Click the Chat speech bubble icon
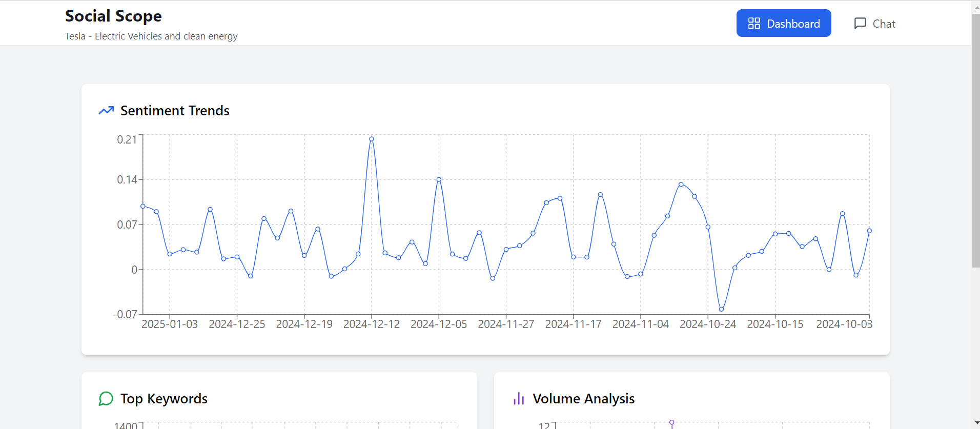The image size is (980, 429). (860, 24)
